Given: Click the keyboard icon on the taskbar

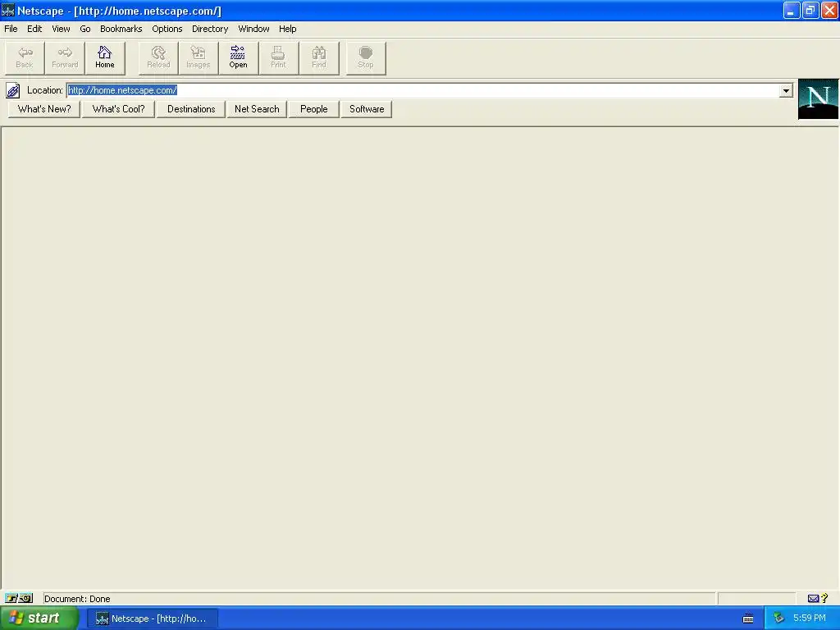Looking at the screenshot, I should click(748, 619).
